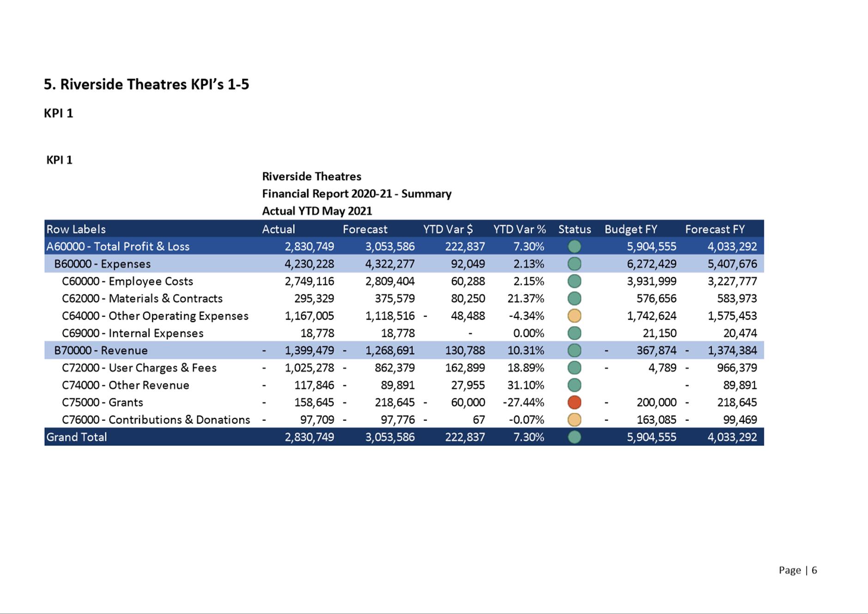The height and width of the screenshot is (614, 868).
Task: Click the Other Operating Expenses Forecast FY 1,575,453
Action: click(x=732, y=316)
